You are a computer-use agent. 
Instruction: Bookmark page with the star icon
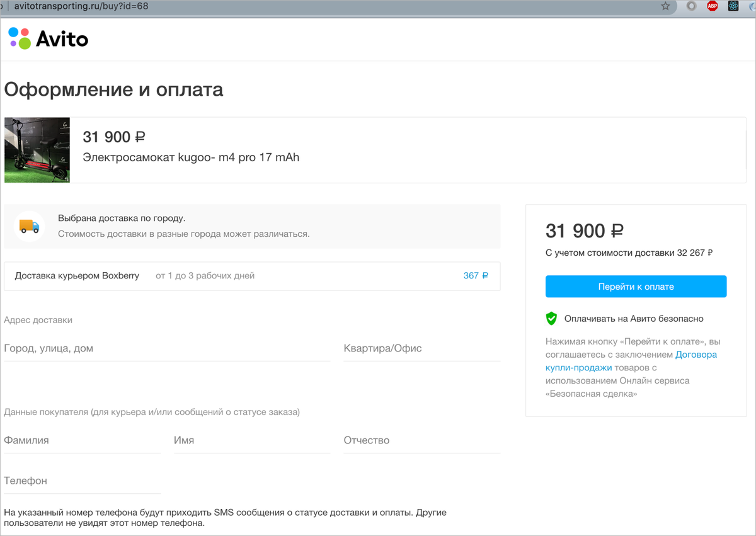665,6
